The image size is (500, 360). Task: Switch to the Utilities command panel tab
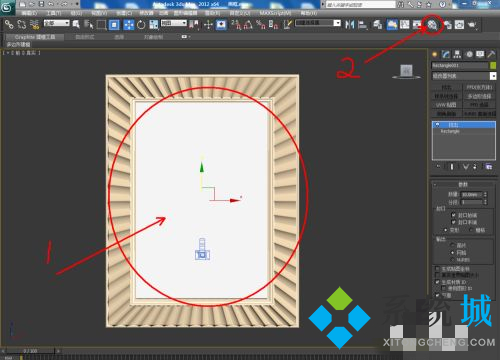point(491,54)
